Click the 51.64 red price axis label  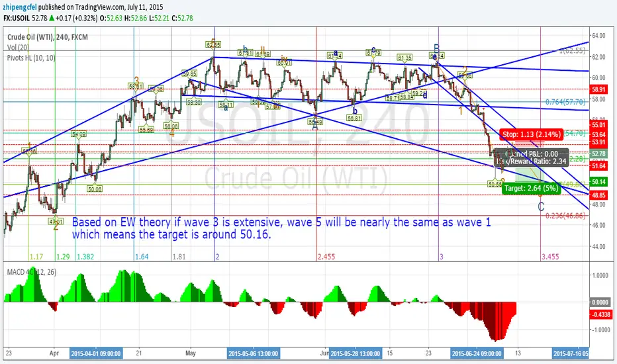tap(598, 166)
